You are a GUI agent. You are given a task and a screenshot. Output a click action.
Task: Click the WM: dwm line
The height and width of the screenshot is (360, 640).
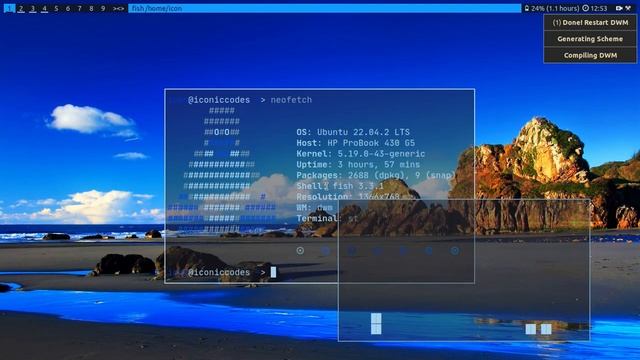pyautogui.click(x=314, y=207)
